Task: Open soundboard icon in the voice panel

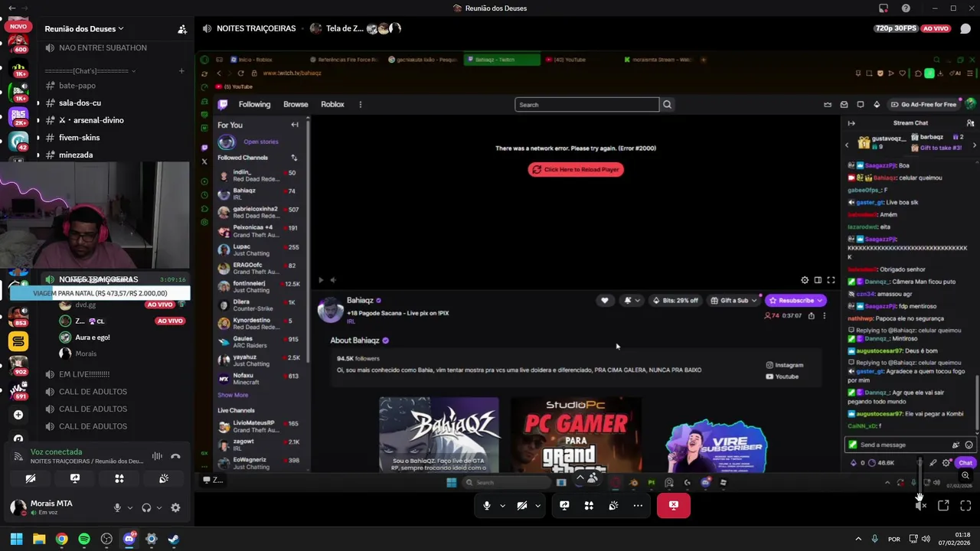Action: 164,479
